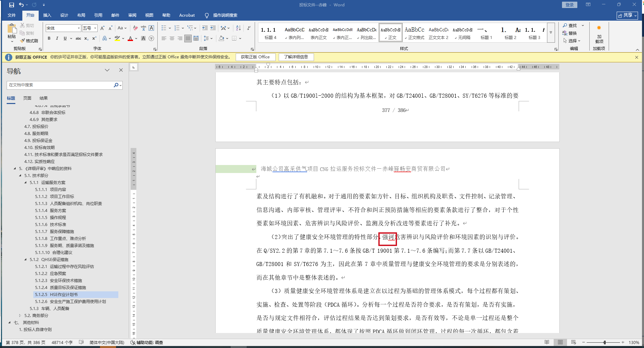Copy the selection with 复制
Screen dimensions: 644x348
click(x=27, y=33)
